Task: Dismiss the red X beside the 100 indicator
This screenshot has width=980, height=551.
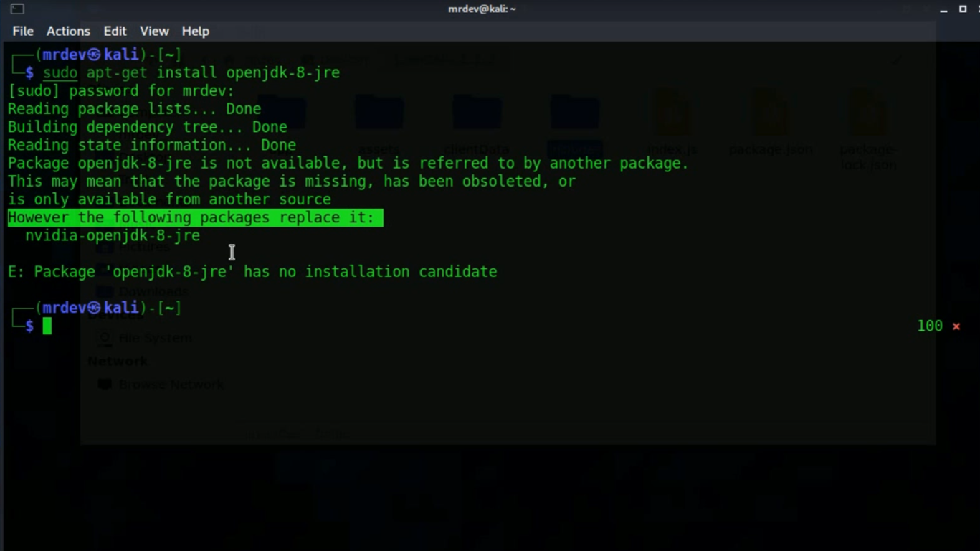Action: click(956, 326)
